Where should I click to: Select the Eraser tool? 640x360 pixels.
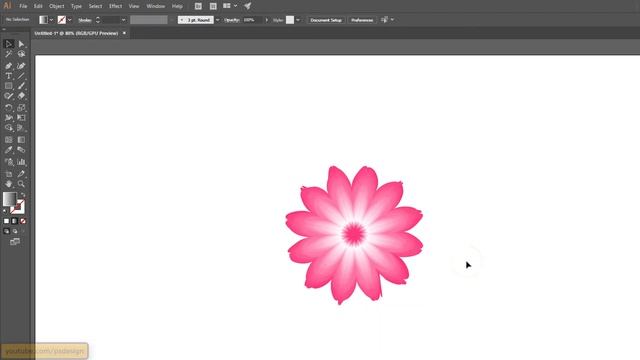point(21,96)
